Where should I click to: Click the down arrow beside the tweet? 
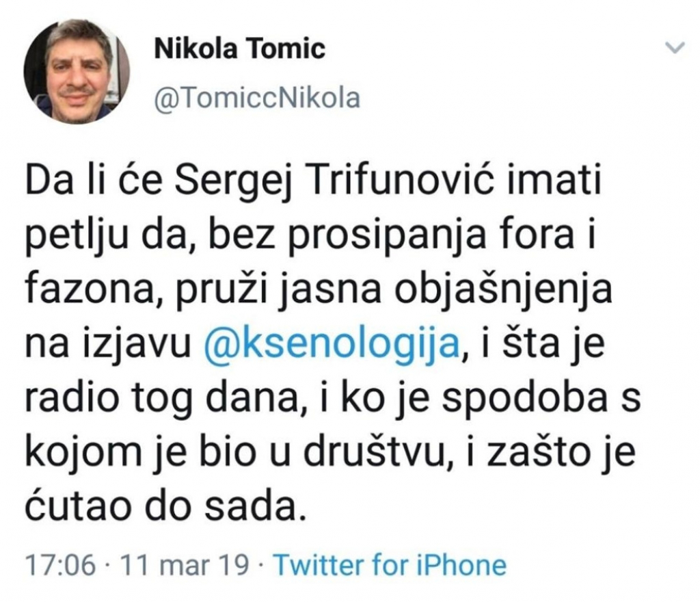tap(675, 47)
